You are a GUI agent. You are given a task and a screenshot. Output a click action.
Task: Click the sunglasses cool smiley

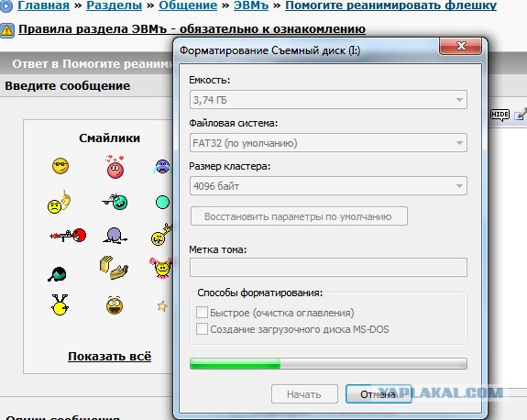(60, 166)
